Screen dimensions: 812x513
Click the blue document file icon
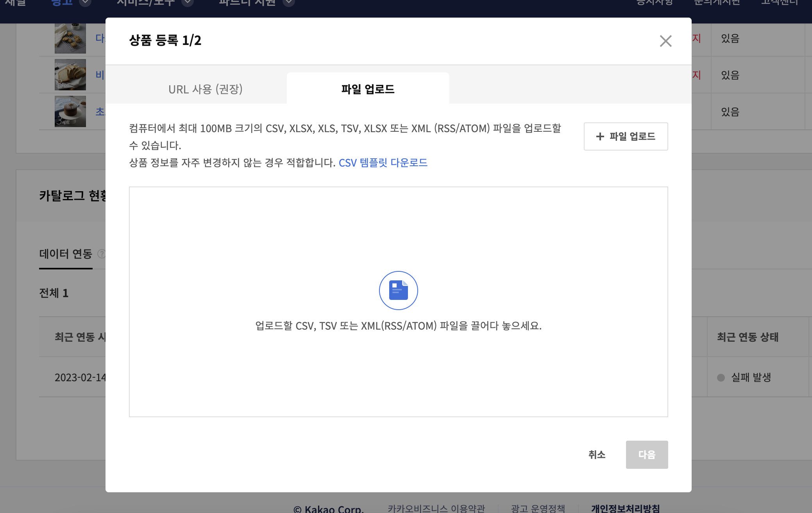pos(398,291)
